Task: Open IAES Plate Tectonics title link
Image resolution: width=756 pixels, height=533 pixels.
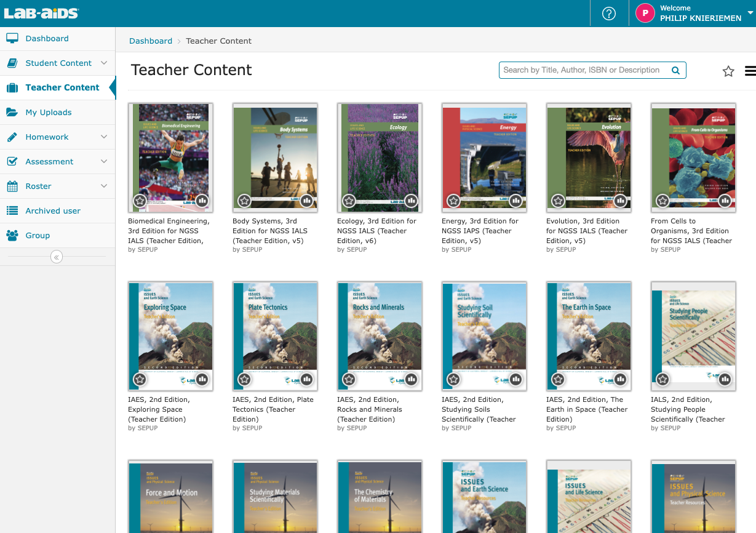Action: click(273, 409)
